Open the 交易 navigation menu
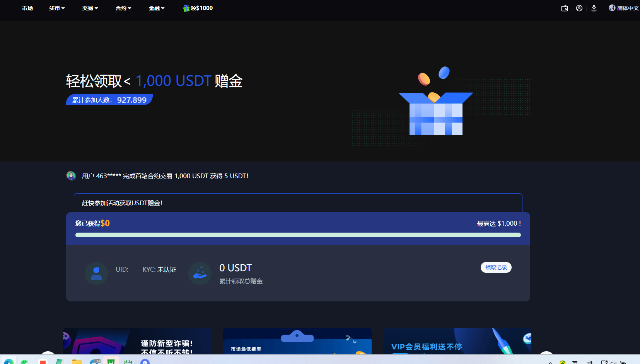 coord(90,8)
